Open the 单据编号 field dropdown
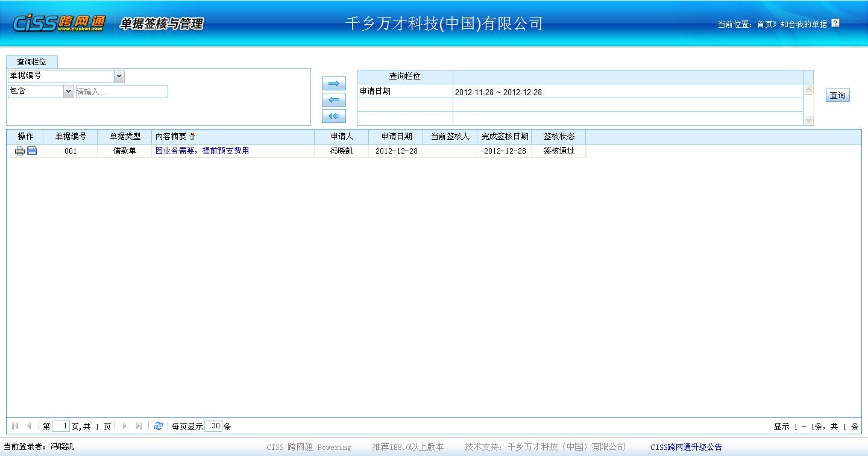868x456 pixels. [x=119, y=77]
